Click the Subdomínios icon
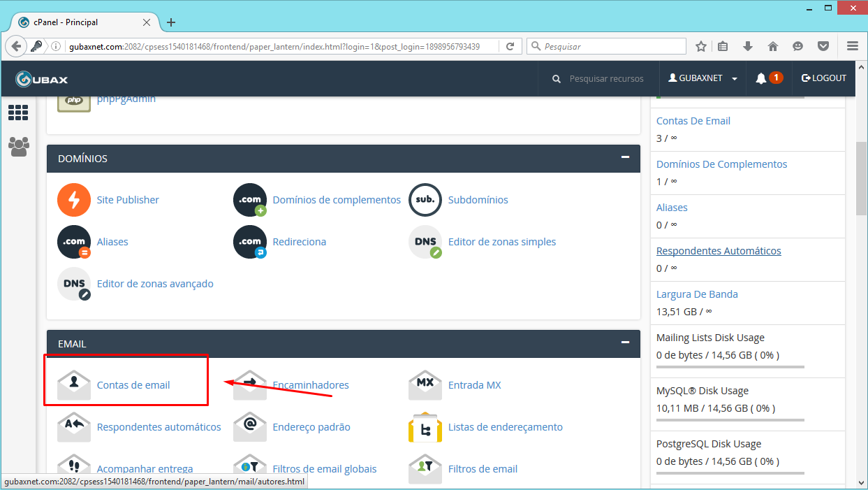The width and height of the screenshot is (868, 490). click(x=425, y=200)
